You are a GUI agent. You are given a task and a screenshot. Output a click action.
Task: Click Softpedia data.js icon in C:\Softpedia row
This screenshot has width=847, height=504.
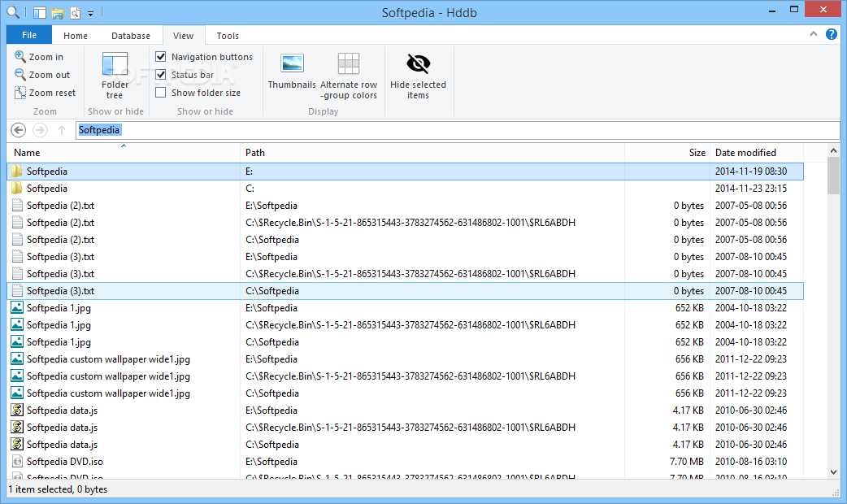click(17, 444)
